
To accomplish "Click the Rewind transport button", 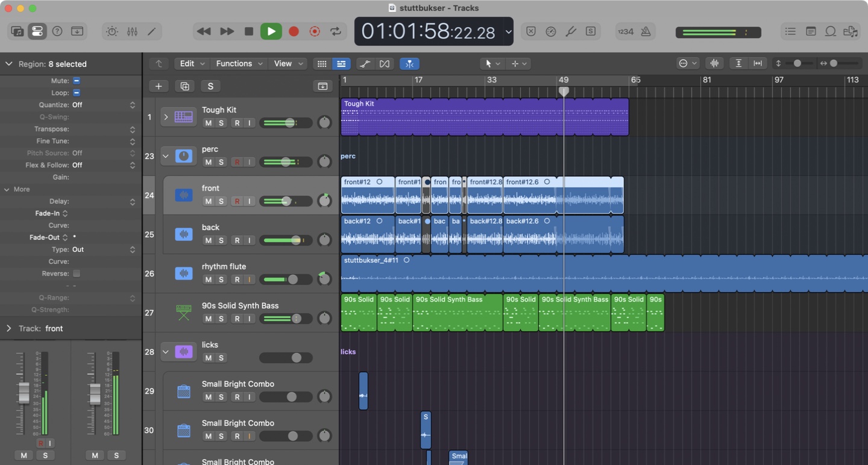I will 204,31.
